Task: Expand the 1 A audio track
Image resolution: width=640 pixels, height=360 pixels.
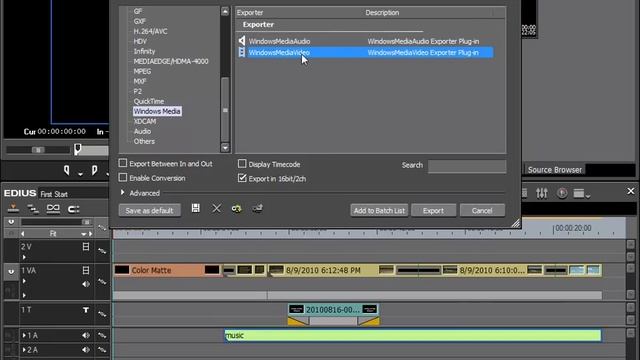Action: click(24, 336)
